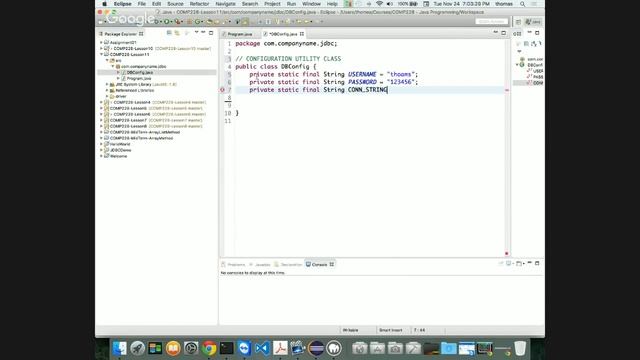This screenshot has height=360, width=640.
Task: Click the Run toolbar button
Action: [x=167, y=22]
